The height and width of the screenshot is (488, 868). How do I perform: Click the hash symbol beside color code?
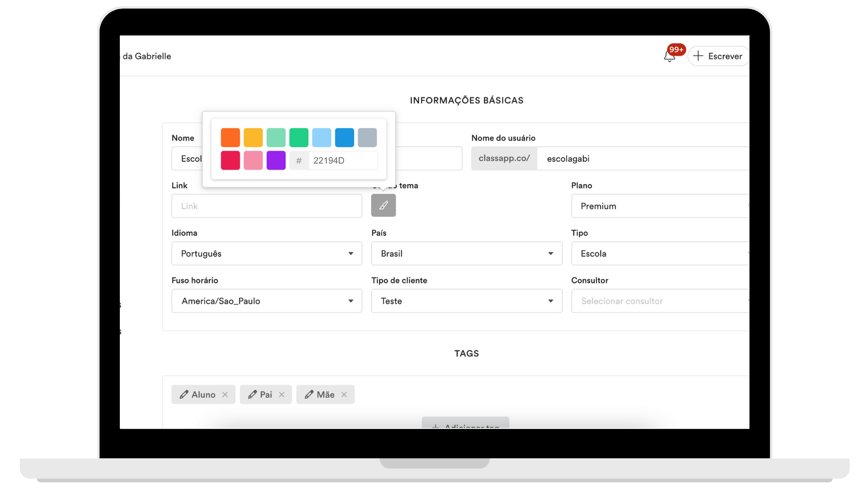click(x=299, y=160)
